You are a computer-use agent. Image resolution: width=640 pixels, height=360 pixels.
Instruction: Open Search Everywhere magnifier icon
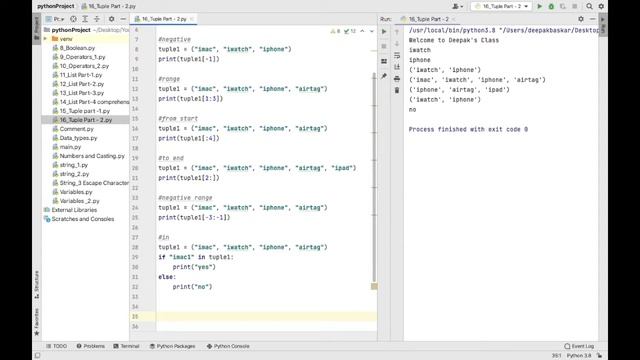(589, 7)
